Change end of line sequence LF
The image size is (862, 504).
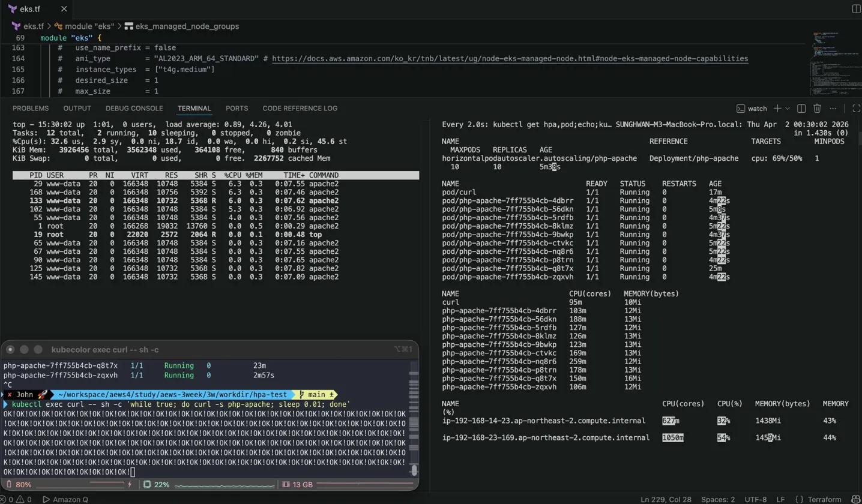tap(780, 499)
